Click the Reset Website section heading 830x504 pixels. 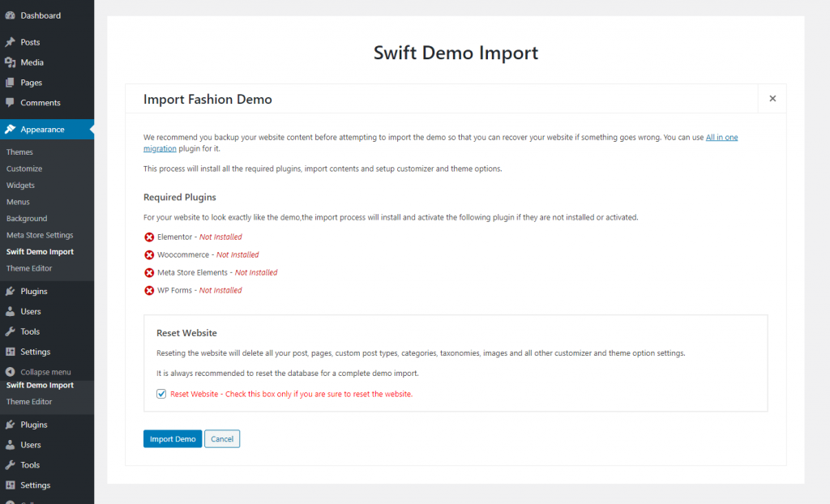click(x=187, y=333)
